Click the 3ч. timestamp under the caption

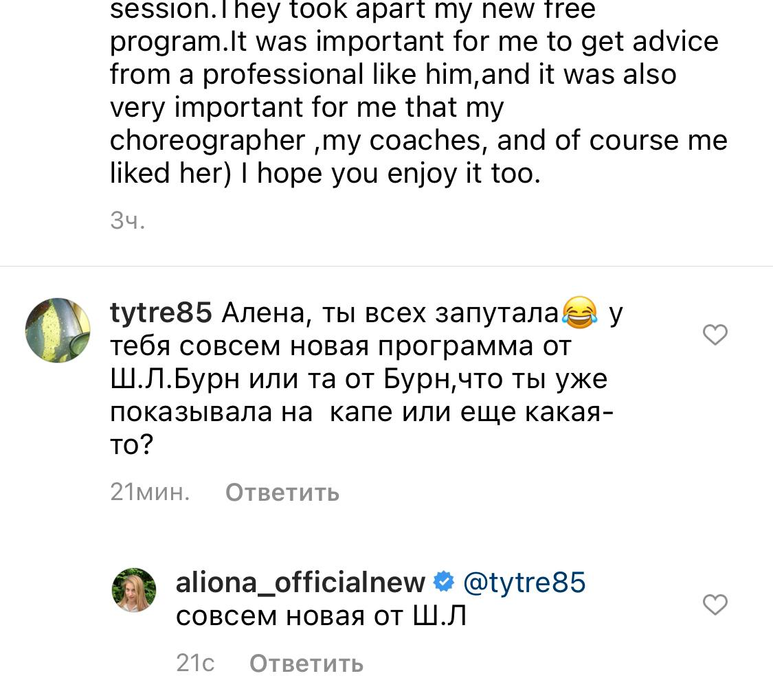click(x=128, y=221)
